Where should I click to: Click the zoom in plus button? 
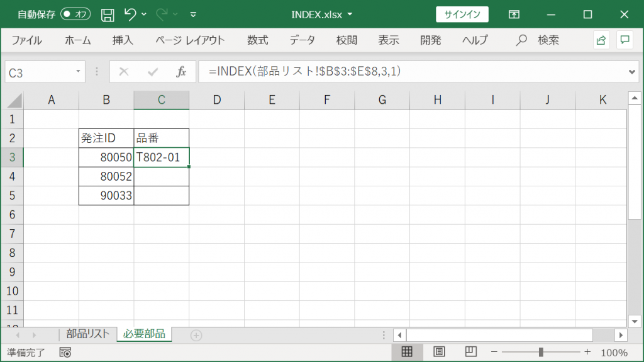pyautogui.click(x=588, y=352)
